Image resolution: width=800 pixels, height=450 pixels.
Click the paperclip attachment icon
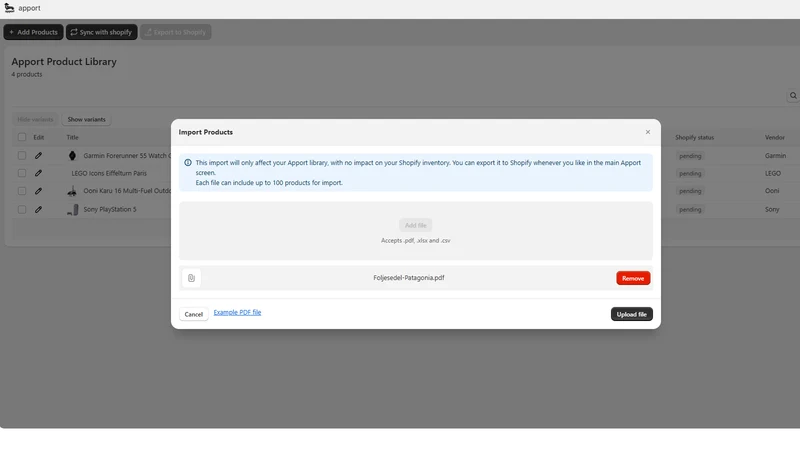pyautogui.click(x=191, y=278)
